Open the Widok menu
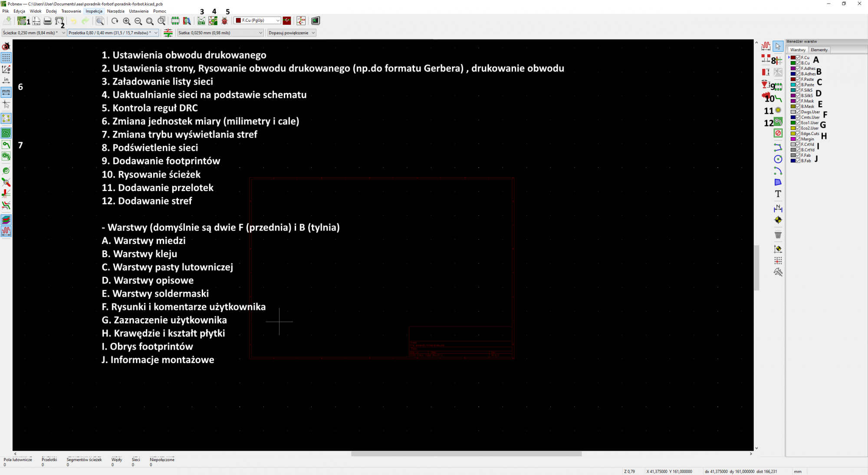The width and height of the screenshot is (868, 475). (x=36, y=11)
